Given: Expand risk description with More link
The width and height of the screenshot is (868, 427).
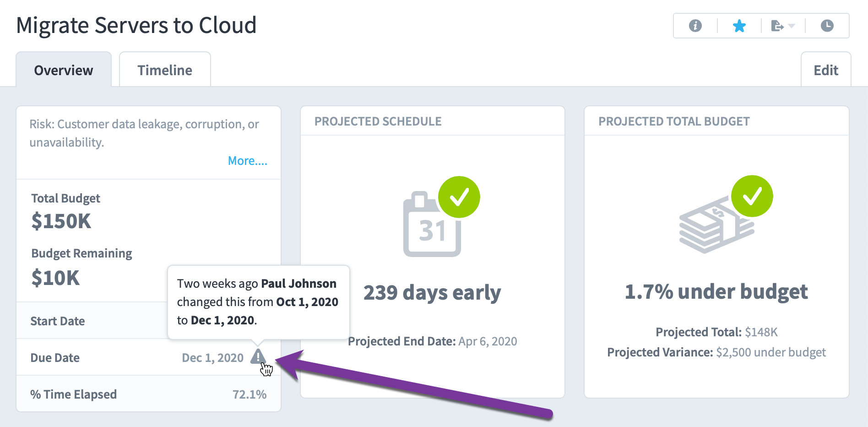Looking at the screenshot, I should [248, 161].
